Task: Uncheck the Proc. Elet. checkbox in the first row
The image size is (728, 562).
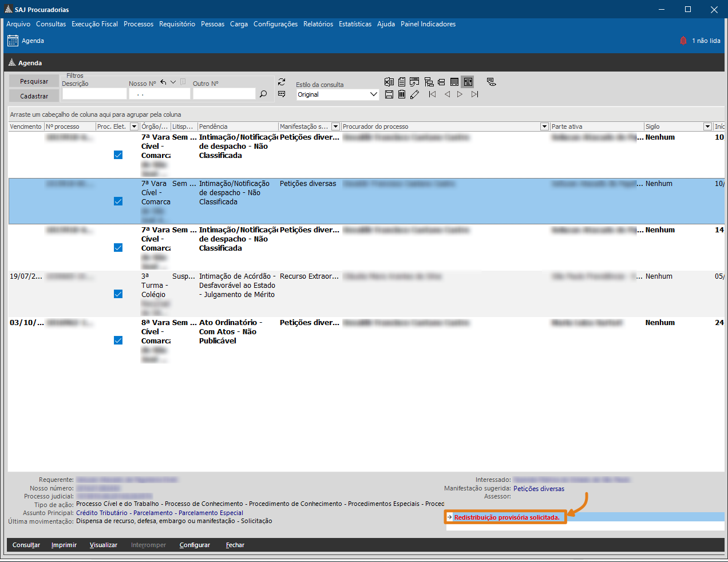Action: [x=118, y=155]
